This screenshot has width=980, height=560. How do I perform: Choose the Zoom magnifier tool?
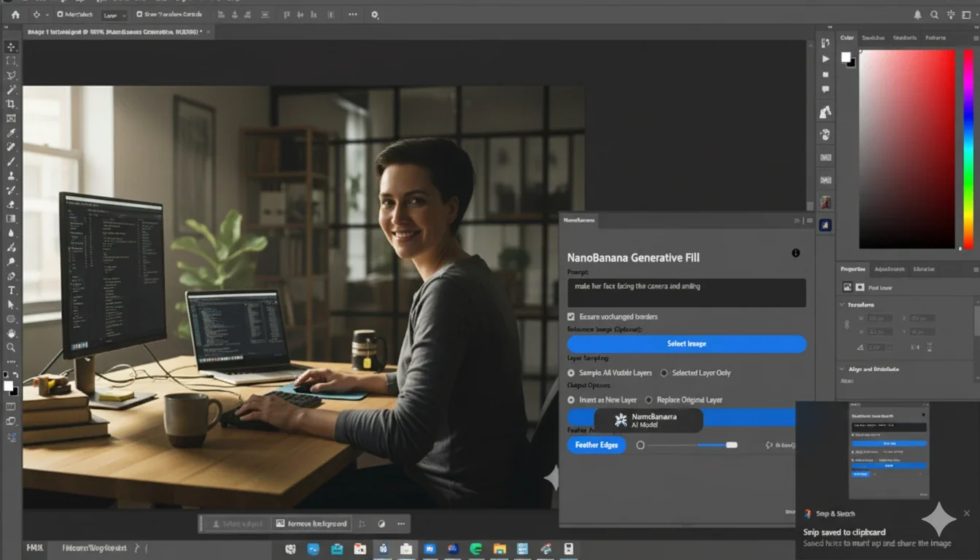11,348
